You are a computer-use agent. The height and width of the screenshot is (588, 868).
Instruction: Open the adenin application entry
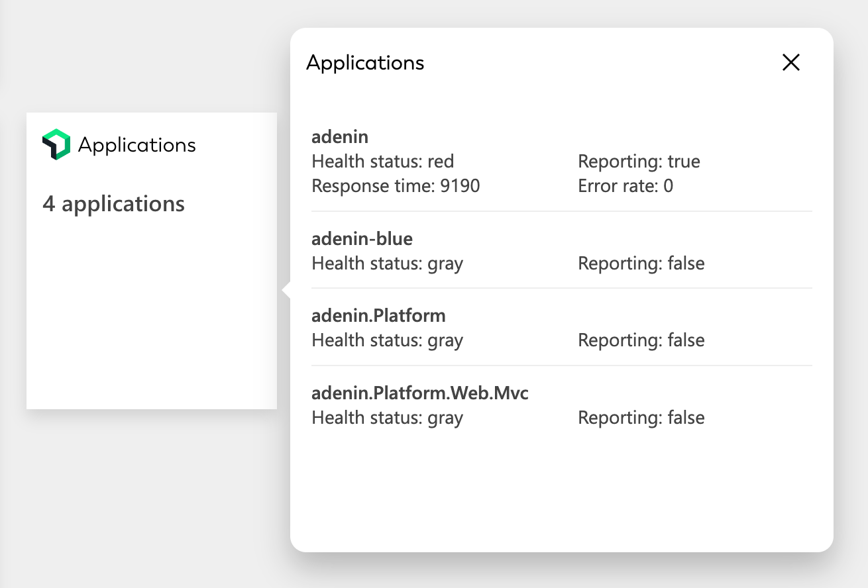tap(340, 137)
